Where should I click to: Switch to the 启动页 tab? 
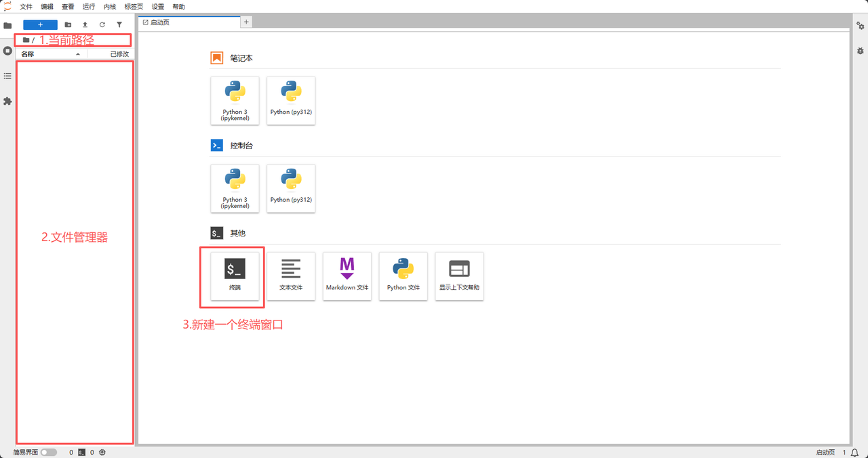[160, 22]
